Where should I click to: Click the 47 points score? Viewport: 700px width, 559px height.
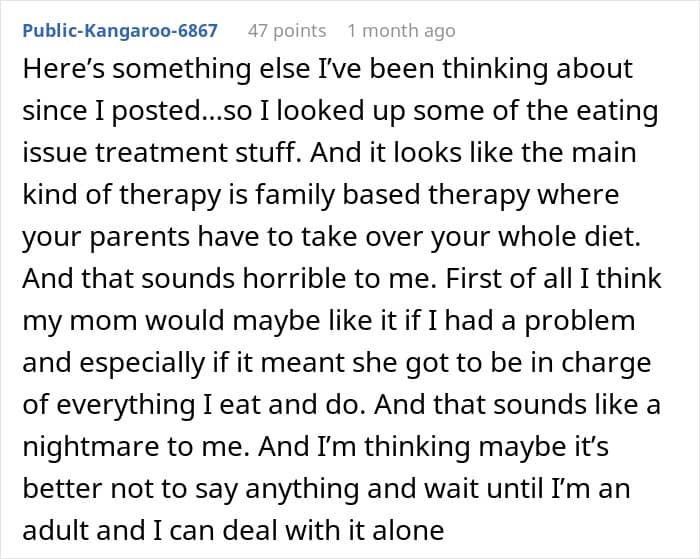[x=287, y=30]
